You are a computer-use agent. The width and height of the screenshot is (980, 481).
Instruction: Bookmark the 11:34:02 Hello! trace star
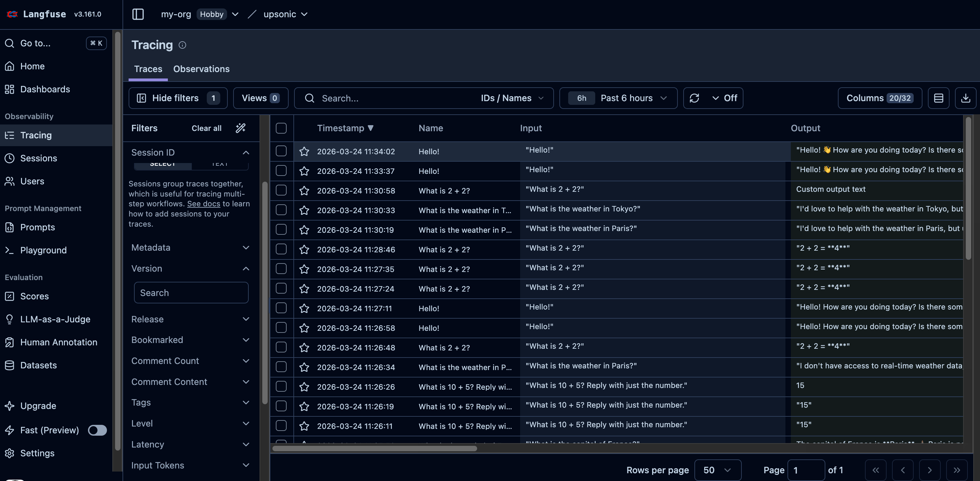tap(304, 151)
